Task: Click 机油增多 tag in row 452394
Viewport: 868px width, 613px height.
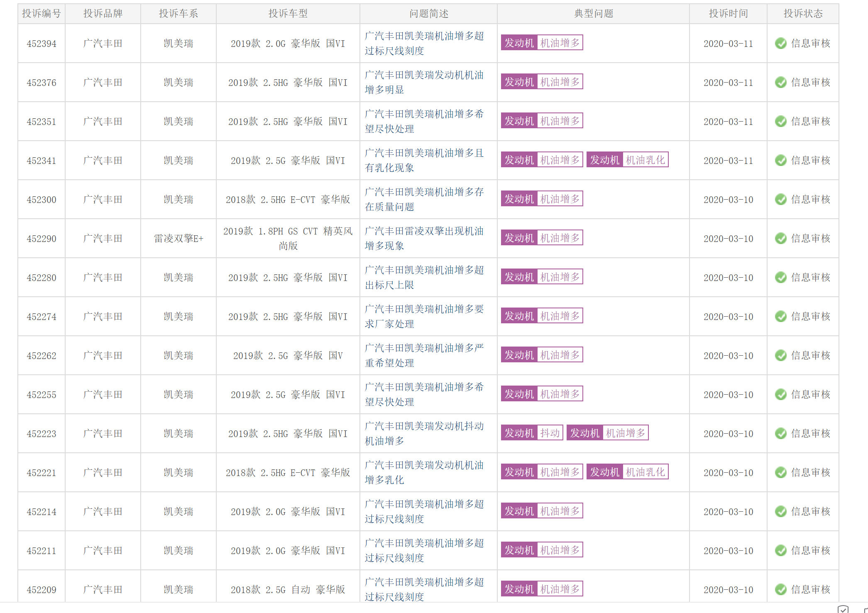Action: (560, 43)
